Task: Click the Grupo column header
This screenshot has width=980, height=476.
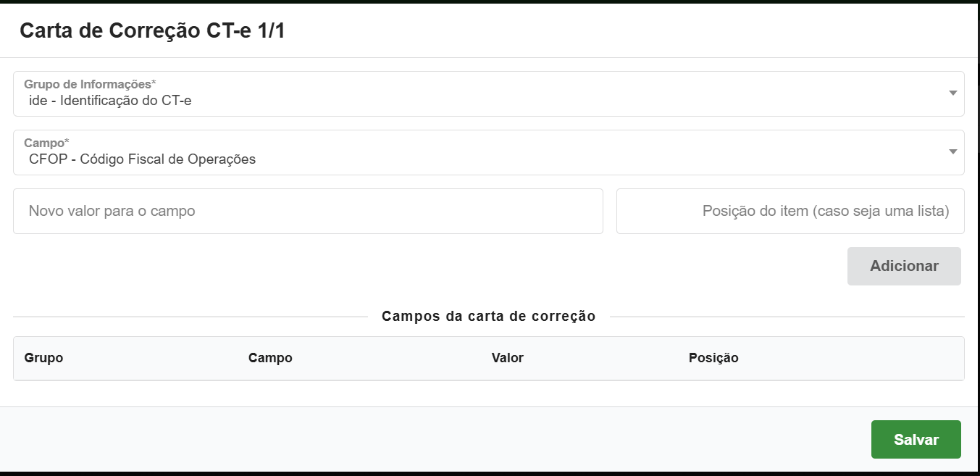Action: [43, 358]
